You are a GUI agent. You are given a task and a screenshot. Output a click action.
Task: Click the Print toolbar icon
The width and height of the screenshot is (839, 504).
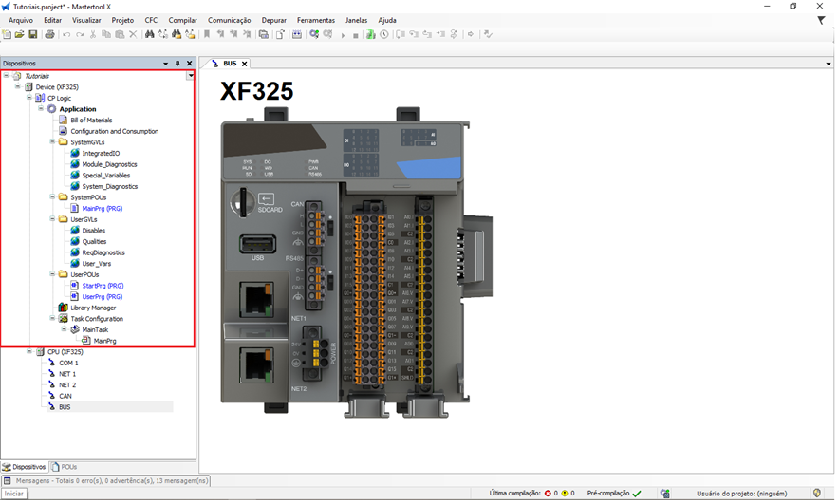pyautogui.click(x=49, y=34)
